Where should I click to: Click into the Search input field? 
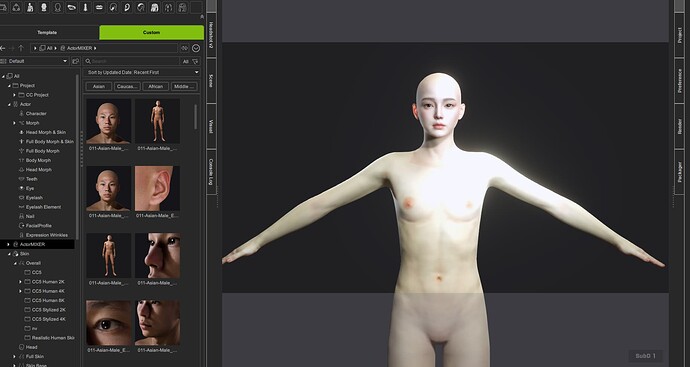click(132, 61)
